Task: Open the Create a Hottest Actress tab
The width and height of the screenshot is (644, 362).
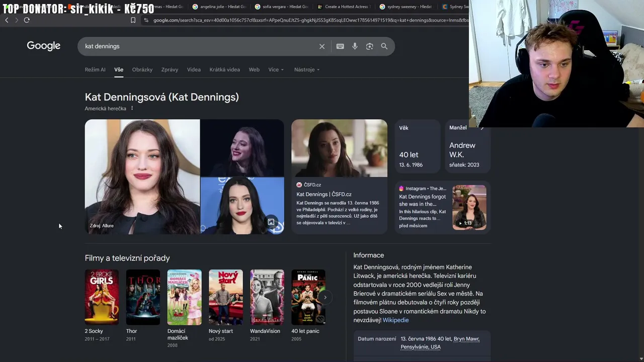Action: tap(344, 7)
